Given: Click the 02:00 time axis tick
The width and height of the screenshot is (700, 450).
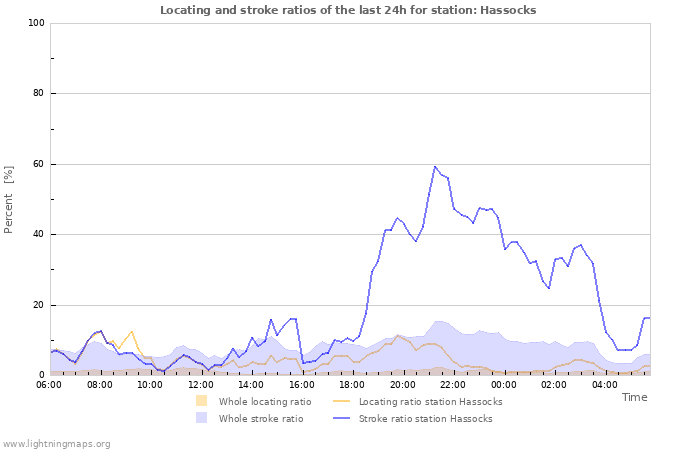Looking at the screenshot, I should 554,384.
